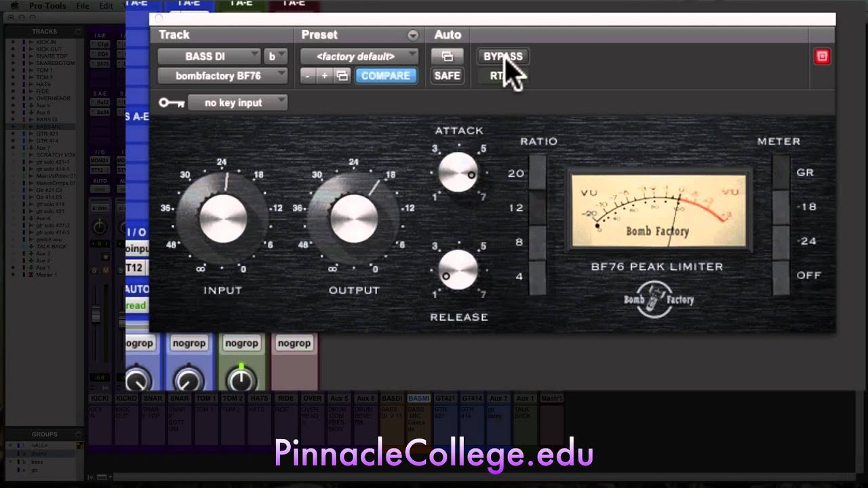Click the INPUT knob
This screenshot has height=488, width=868.
coord(222,219)
